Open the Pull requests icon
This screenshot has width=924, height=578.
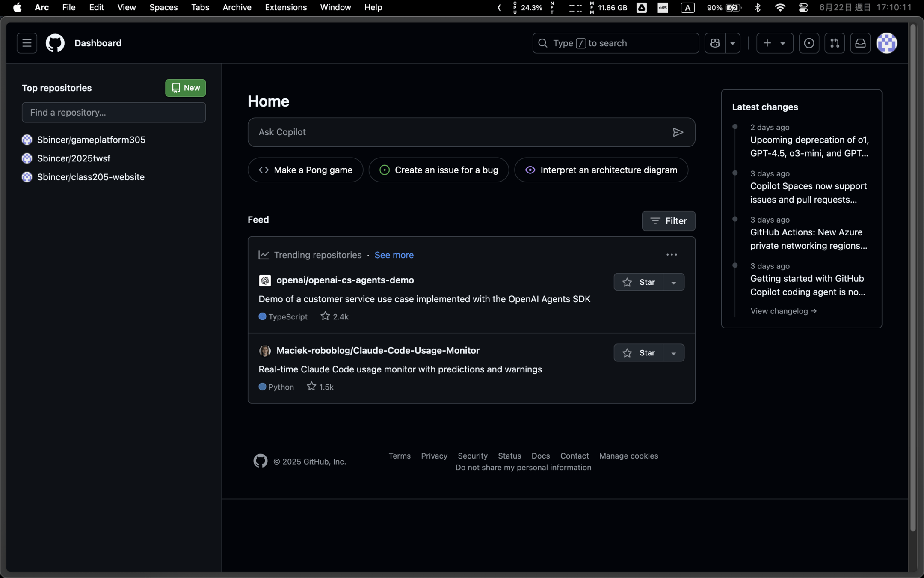[x=834, y=43]
